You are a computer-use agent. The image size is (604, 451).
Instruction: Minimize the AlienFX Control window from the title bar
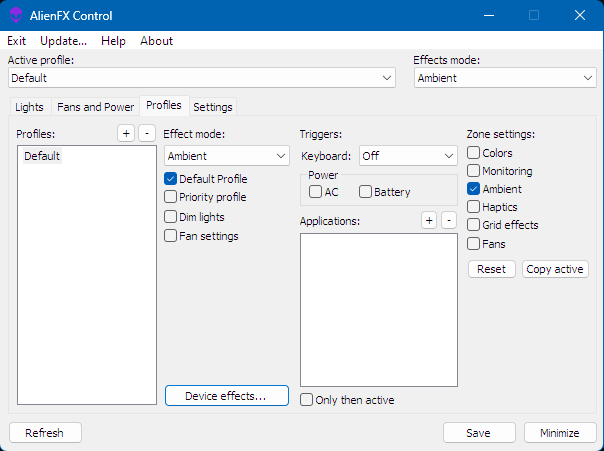pos(489,15)
